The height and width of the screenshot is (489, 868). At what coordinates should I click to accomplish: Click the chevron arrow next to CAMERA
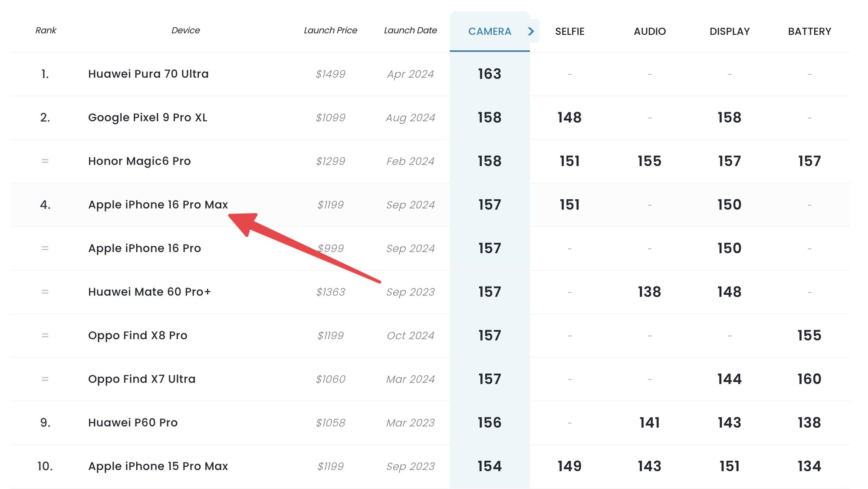[531, 31]
